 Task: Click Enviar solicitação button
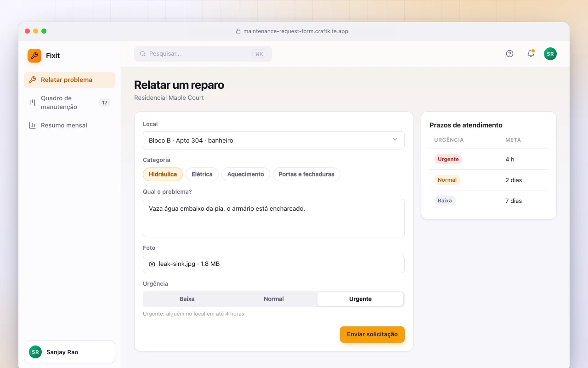point(372,334)
